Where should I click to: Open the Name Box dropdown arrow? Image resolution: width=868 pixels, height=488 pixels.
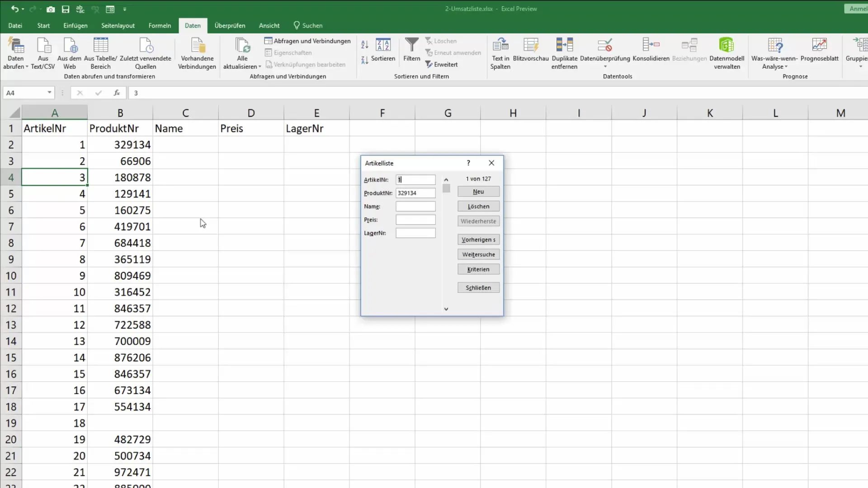coord(49,93)
